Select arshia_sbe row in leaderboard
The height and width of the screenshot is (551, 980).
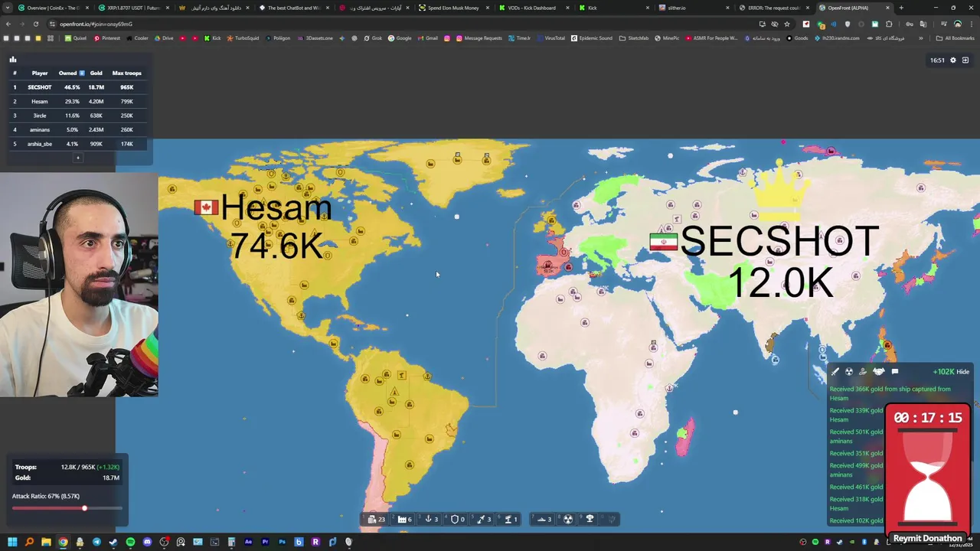[x=77, y=144]
